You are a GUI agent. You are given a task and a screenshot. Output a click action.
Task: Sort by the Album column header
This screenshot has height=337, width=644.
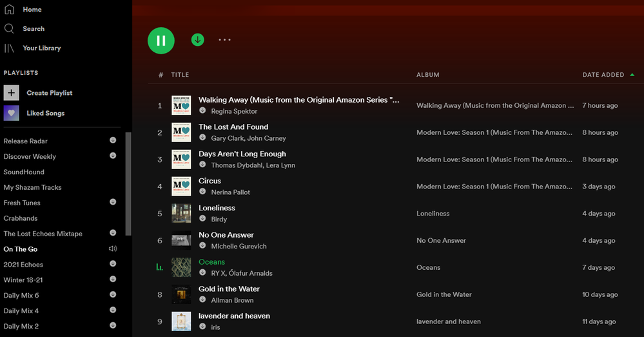point(428,75)
